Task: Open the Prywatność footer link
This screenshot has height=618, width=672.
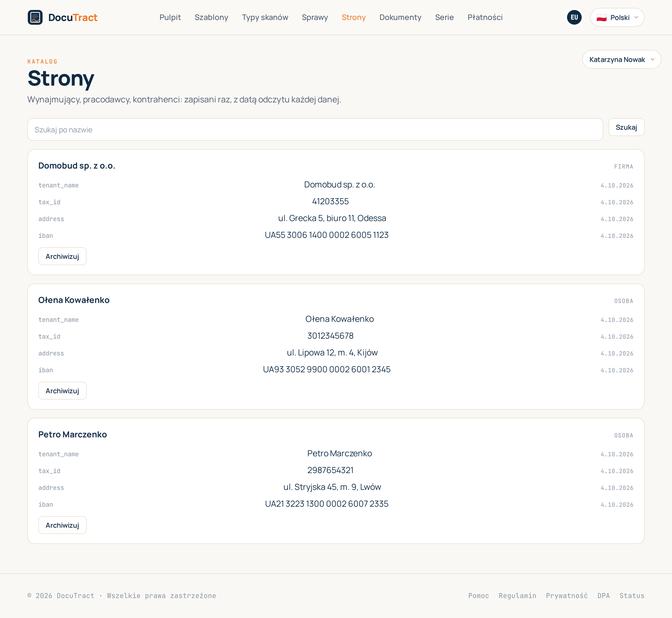Action: pyautogui.click(x=567, y=596)
